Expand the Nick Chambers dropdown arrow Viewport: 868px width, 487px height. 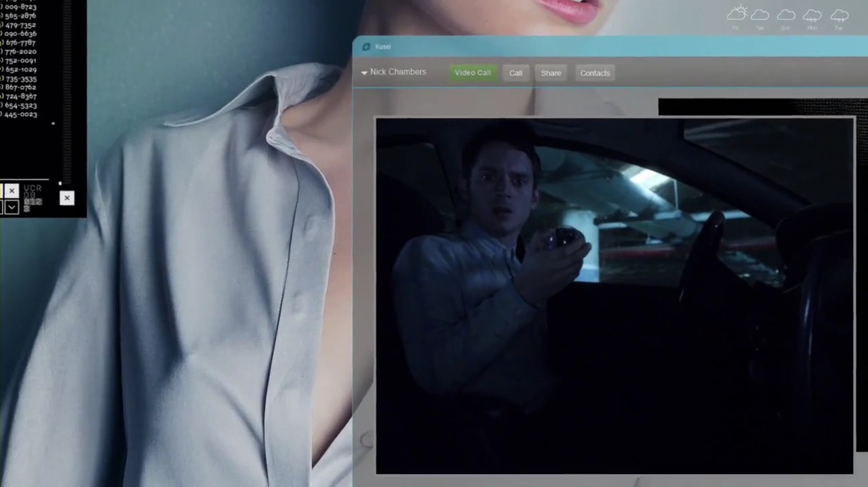(364, 73)
